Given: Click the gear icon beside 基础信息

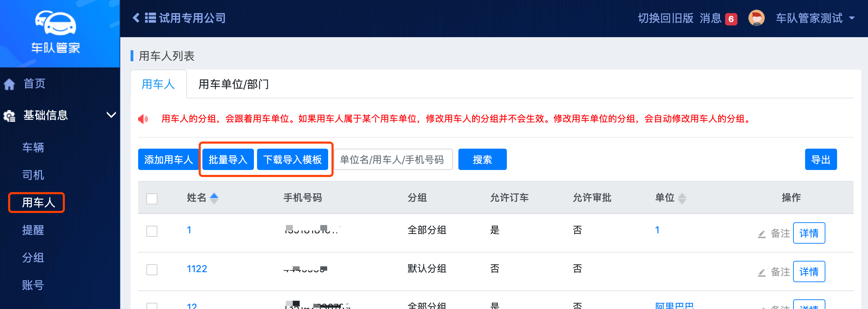Looking at the screenshot, I should coord(9,116).
